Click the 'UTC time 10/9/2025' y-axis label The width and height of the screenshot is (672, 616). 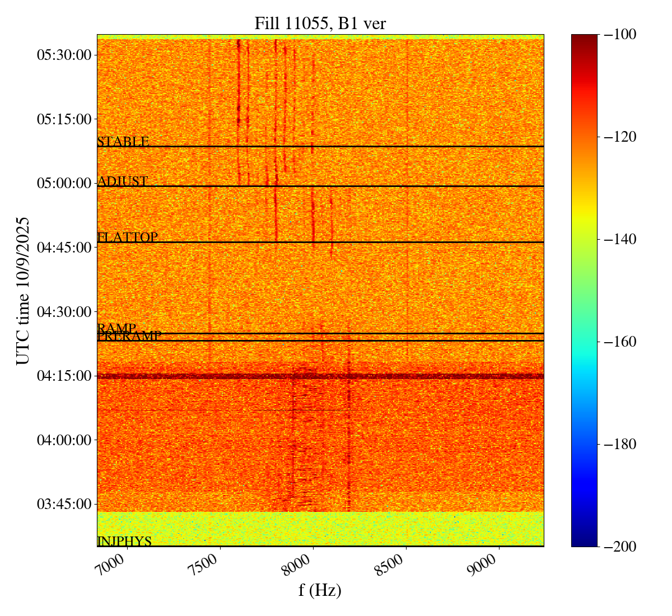tap(23, 290)
